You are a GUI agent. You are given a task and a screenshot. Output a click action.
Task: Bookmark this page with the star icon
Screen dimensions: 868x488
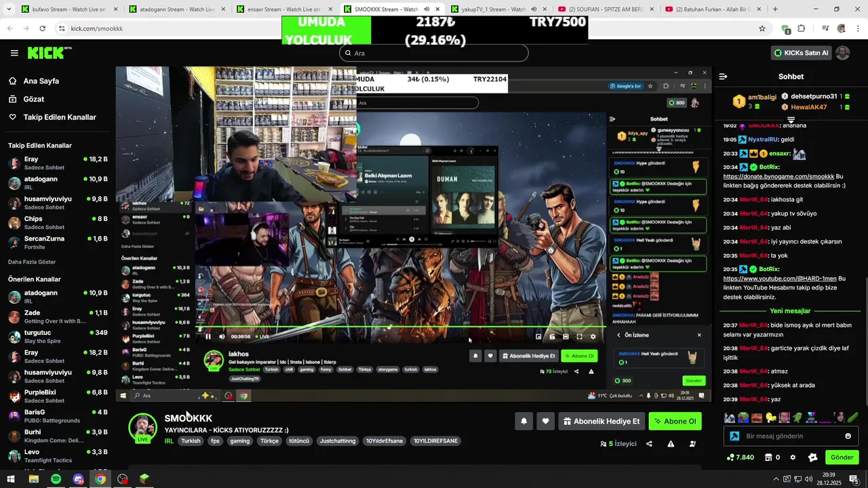(762, 28)
